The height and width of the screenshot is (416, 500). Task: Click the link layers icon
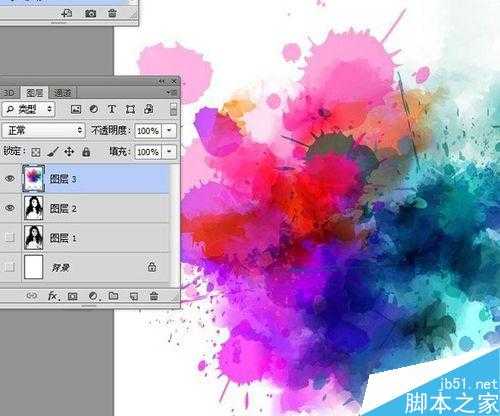point(32,296)
